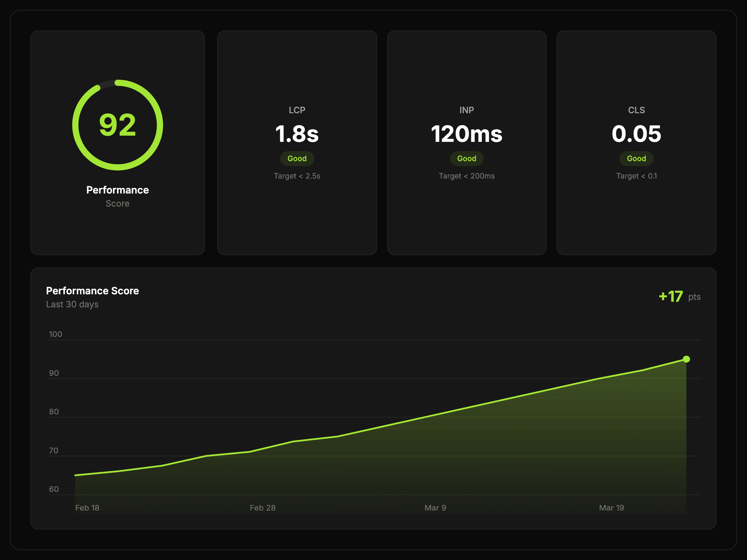This screenshot has width=747, height=560.
Task: Click the Good badge under INP
Action: (466, 159)
